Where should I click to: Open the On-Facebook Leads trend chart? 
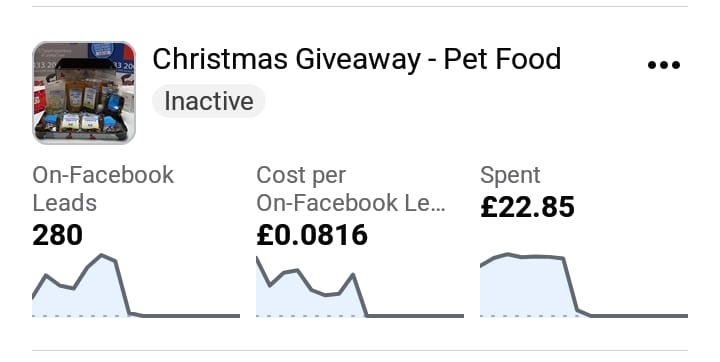136,286
